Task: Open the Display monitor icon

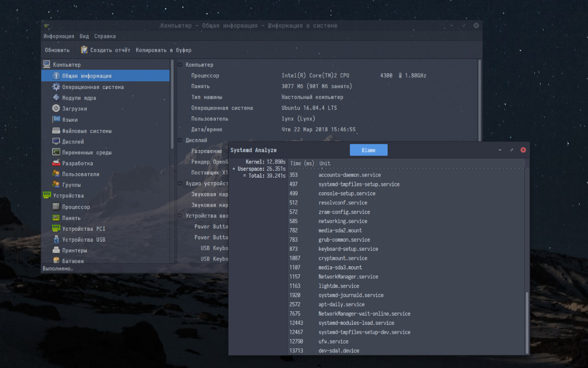Action: tap(56, 141)
